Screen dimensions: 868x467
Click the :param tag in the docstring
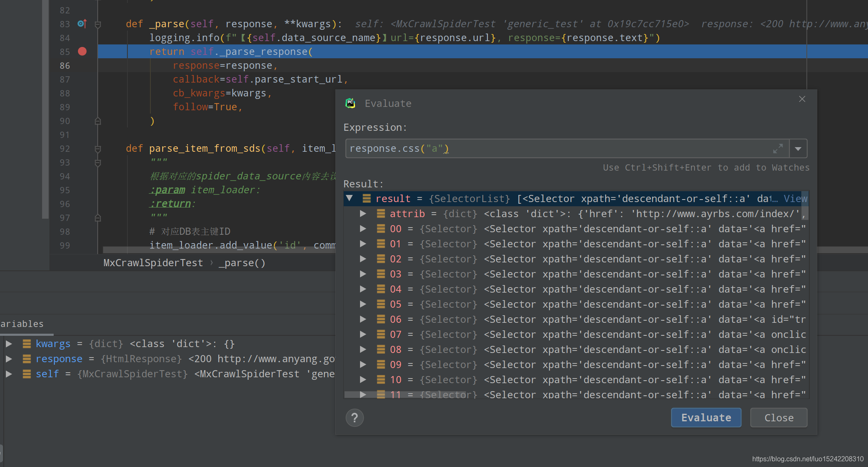[x=167, y=190]
